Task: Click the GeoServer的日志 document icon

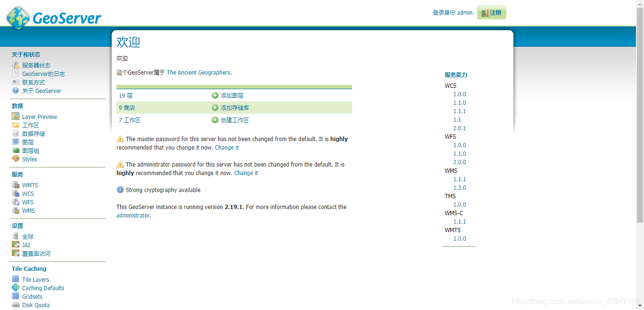Action: coord(16,74)
